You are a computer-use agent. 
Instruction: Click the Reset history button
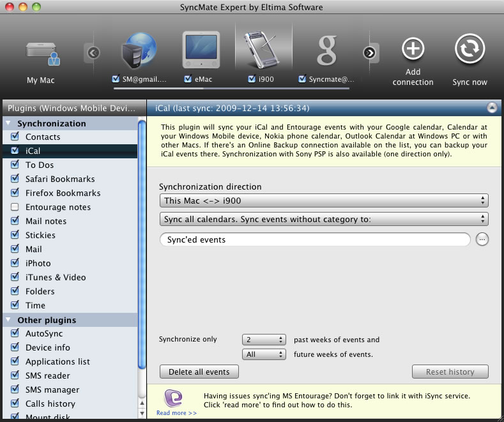click(x=450, y=372)
